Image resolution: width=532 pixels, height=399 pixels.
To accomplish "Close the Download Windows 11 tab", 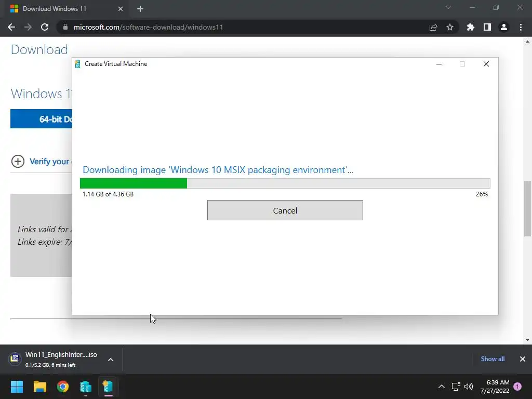I will [x=121, y=9].
